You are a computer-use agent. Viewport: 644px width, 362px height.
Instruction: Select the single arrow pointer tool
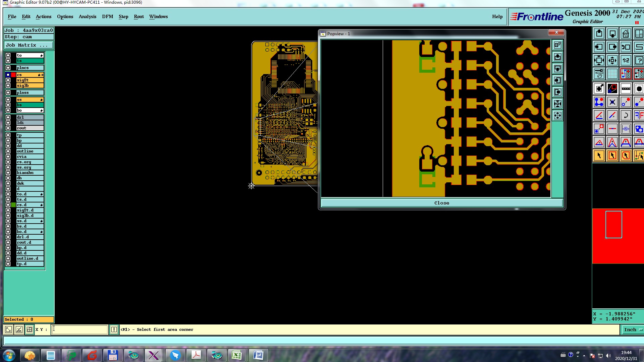tap(599, 156)
